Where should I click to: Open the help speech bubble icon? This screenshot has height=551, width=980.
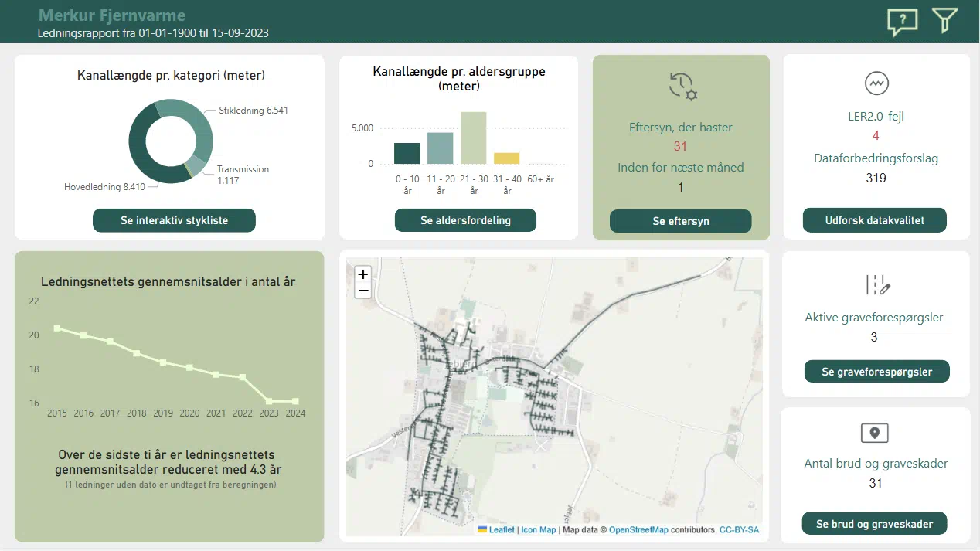click(x=902, y=21)
